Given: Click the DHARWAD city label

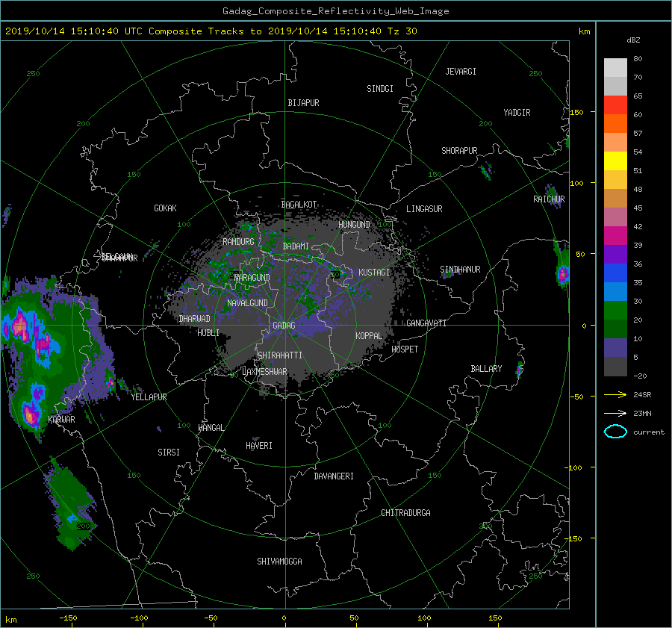Looking at the screenshot, I should point(195,319).
